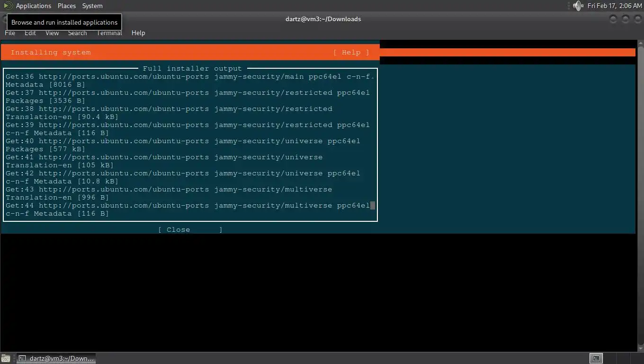The height and width of the screenshot is (364, 644).
Task: Open the Places menu
Action: point(67,6)
